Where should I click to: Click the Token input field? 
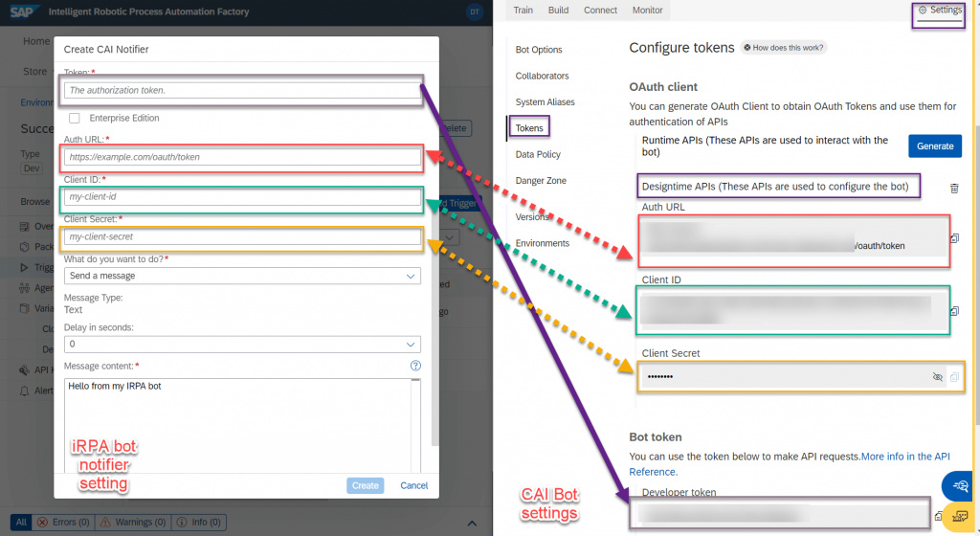pos(242,91)
